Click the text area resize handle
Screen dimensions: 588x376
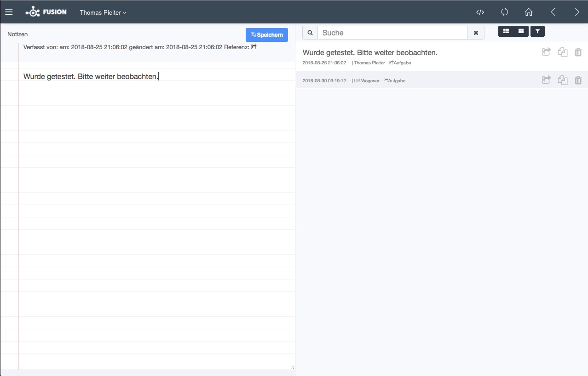click(x=292, y=367)
